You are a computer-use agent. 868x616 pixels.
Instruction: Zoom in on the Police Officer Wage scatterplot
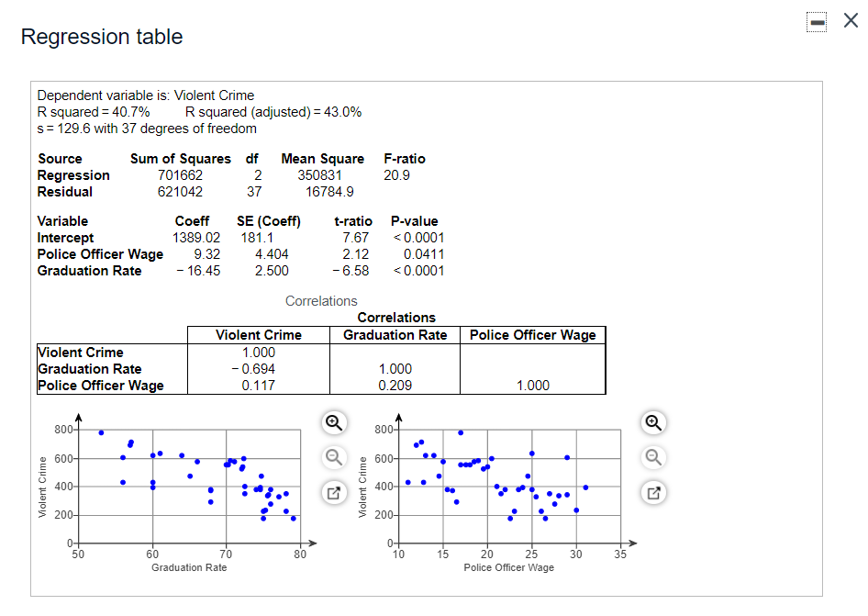click(654, 422)
